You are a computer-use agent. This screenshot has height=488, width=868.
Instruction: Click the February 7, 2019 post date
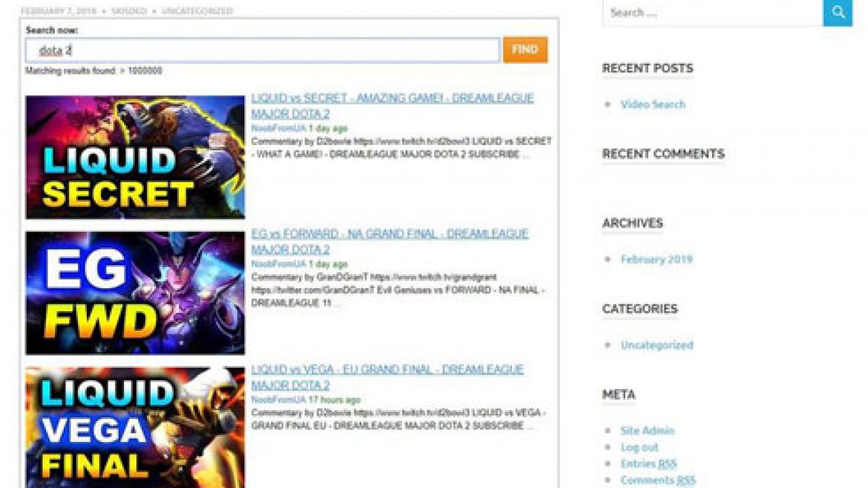point(58,11)
